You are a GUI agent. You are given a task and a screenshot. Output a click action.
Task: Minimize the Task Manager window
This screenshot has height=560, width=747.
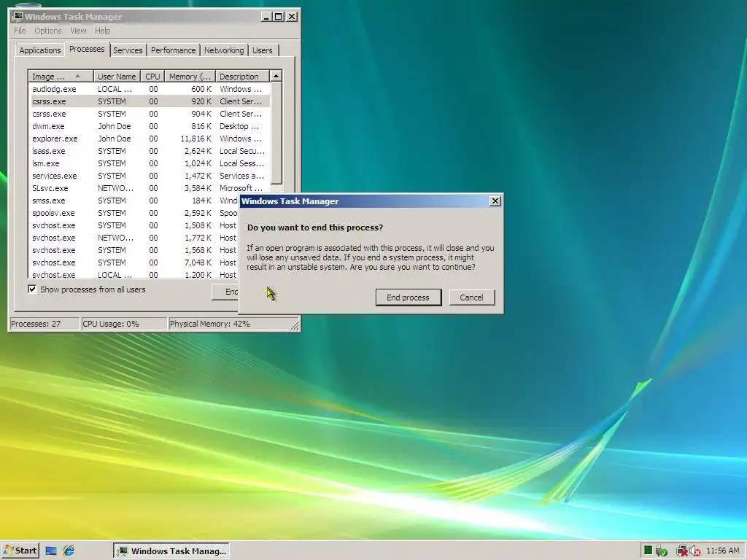coord(266,17)
